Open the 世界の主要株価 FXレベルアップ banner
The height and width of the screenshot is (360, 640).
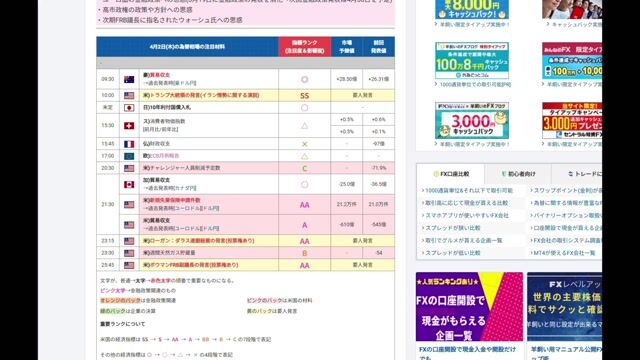pos(564,307)
